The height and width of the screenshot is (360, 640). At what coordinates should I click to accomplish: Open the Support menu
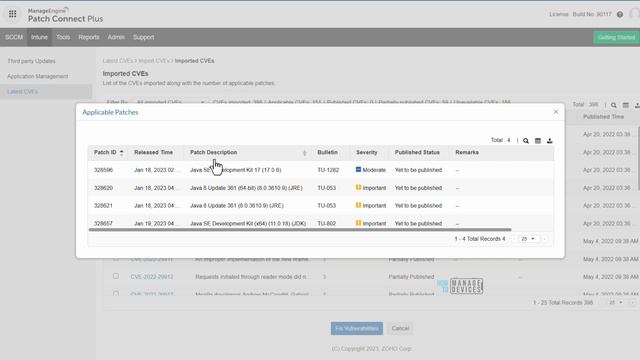143,37
